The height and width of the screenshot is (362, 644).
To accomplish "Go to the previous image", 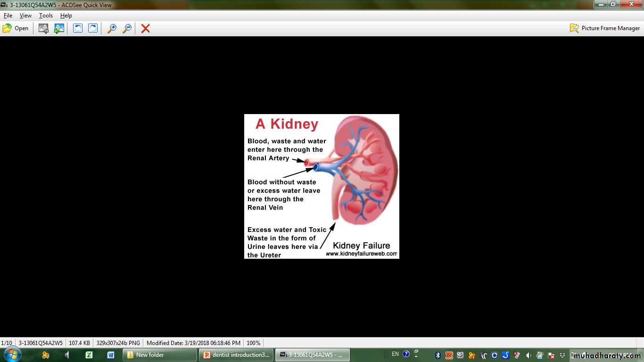I will [x=43, y=28].
